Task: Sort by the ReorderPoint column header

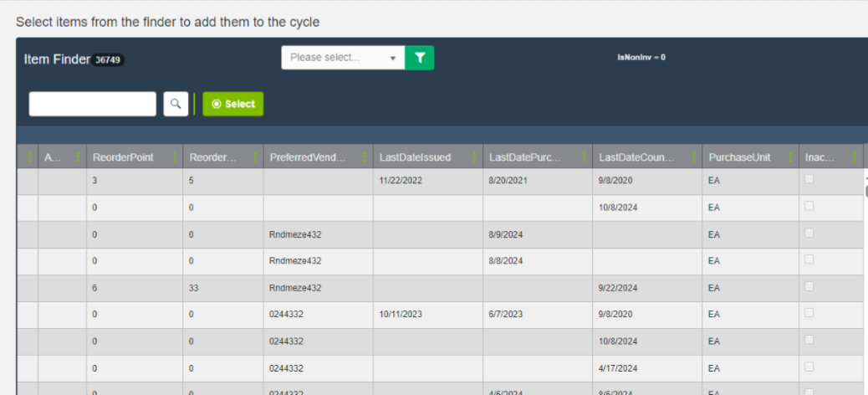Action: [x=123, y=157]
